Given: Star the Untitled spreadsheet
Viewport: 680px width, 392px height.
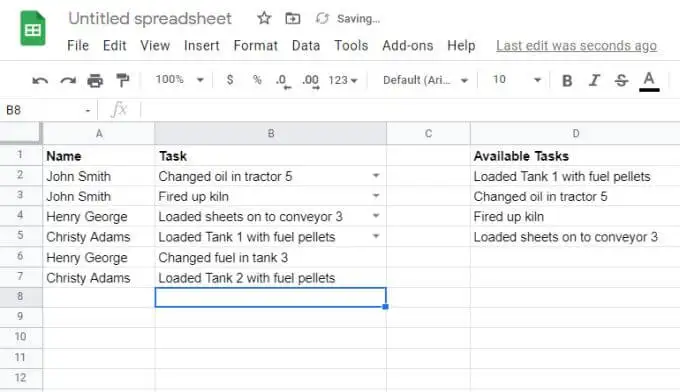Looking at the screenshot, I should (x=264, y=18).
